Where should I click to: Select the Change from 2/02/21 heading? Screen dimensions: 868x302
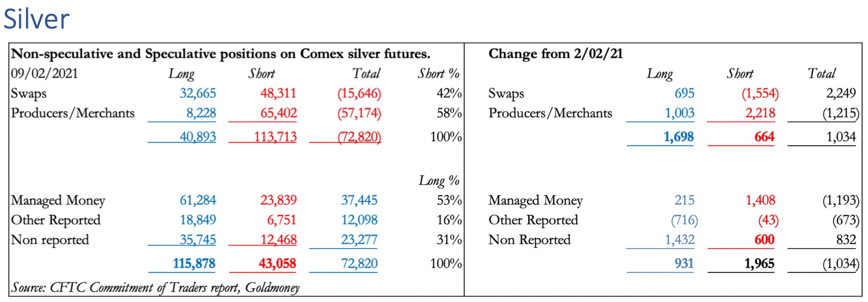point(555,54)
